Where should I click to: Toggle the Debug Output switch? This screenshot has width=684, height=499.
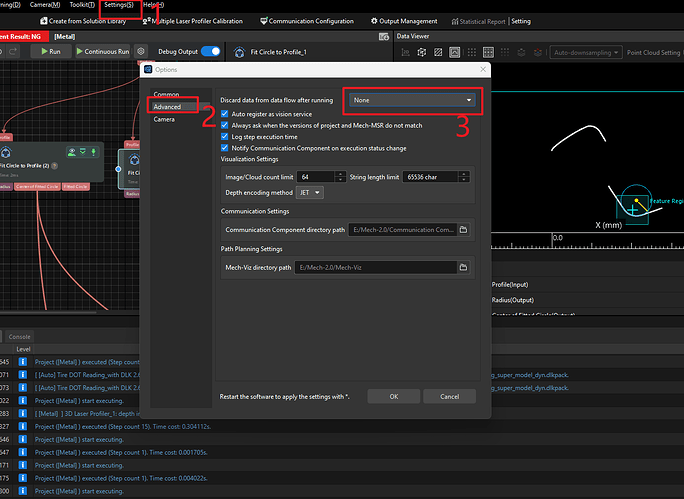(x=211, y=51)
